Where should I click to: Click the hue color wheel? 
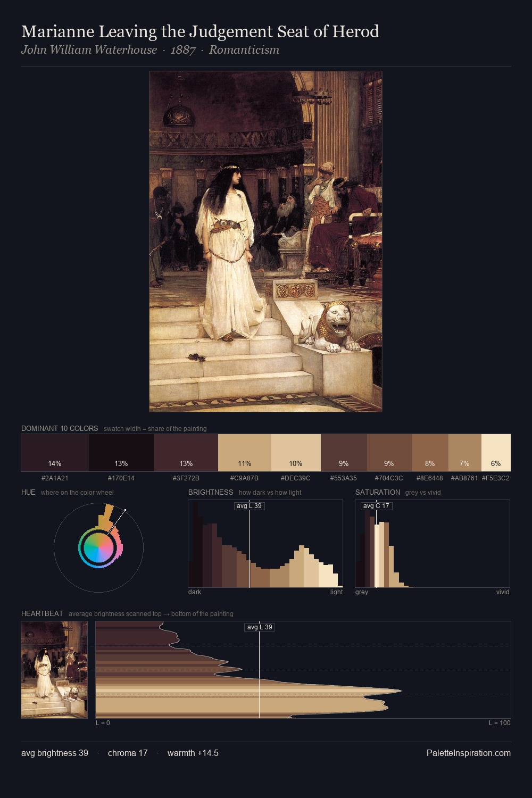pos(99,547)
